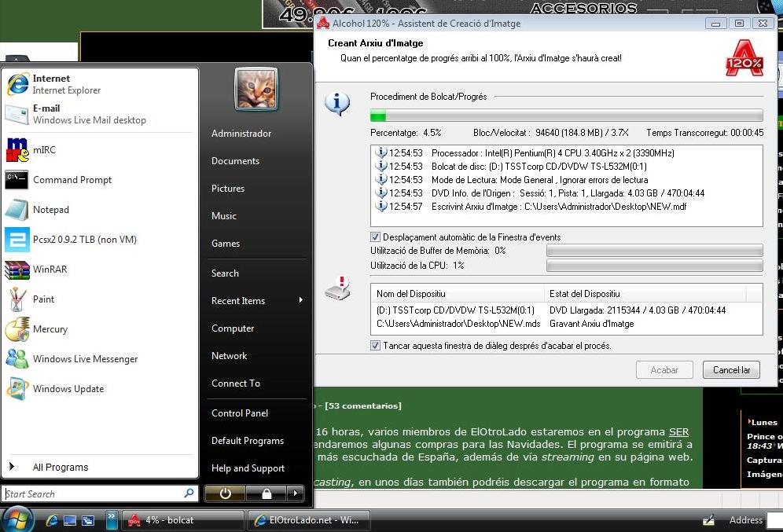783x532 pixels.
Task: Open Default Programs
Action: point(256,440)
